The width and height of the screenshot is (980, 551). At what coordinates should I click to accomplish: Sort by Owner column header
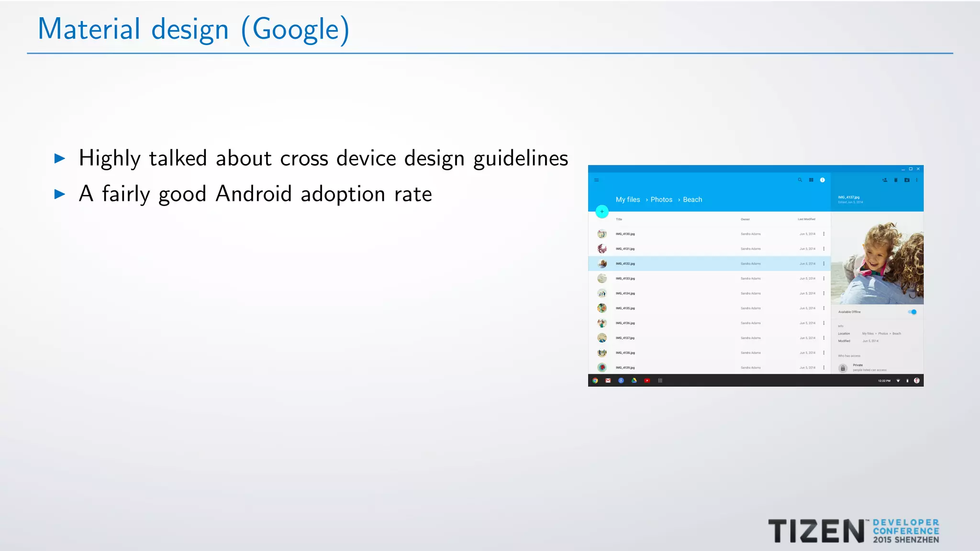pos(745,219)
